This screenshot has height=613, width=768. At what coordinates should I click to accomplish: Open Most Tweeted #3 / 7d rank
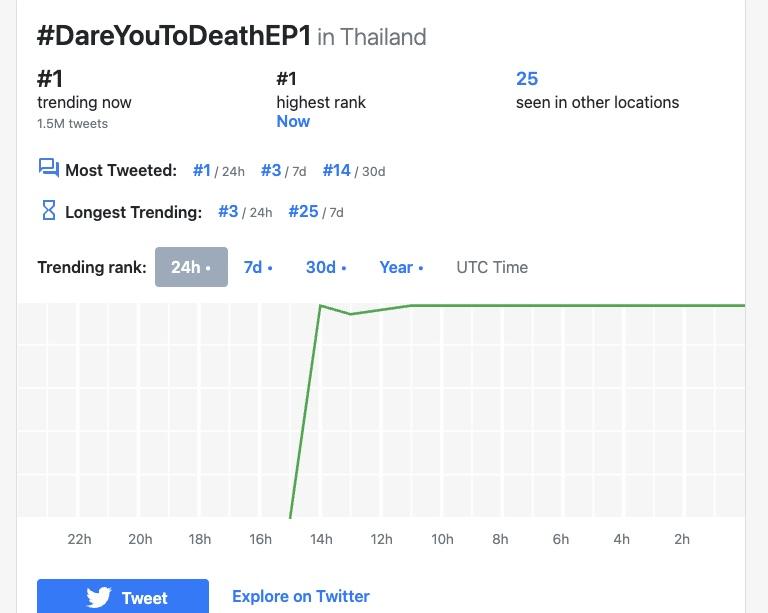click(271, 170)
